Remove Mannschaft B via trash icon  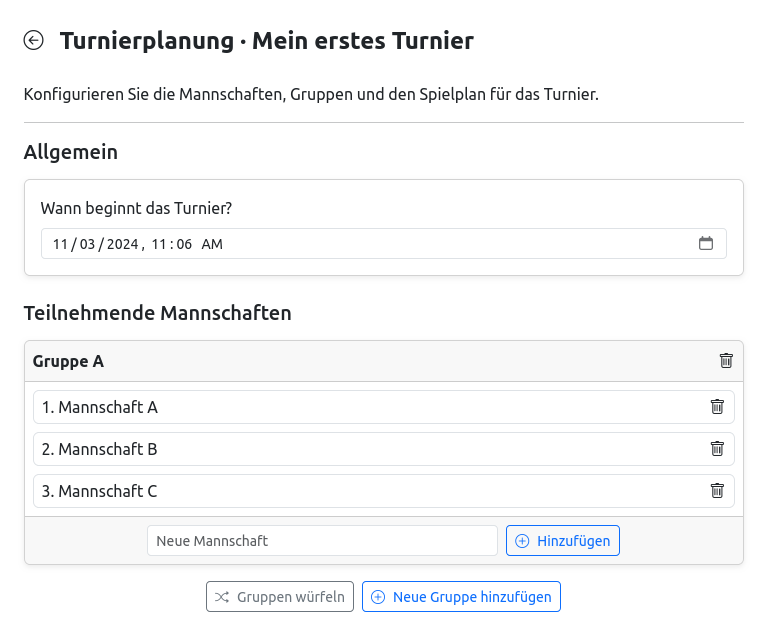coord(717,449)
